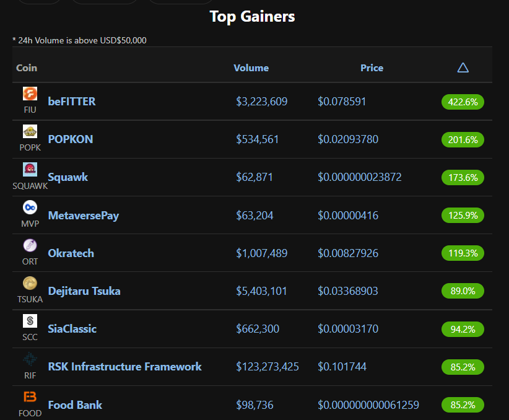Click Dejitaru Tsuka price $0.03368903

point(348,291)
